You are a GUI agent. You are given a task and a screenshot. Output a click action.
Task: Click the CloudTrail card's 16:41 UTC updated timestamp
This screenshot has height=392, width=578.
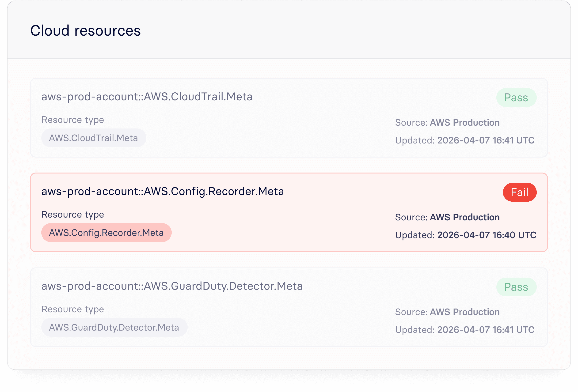pyautogui.click(x=486, y=140)
